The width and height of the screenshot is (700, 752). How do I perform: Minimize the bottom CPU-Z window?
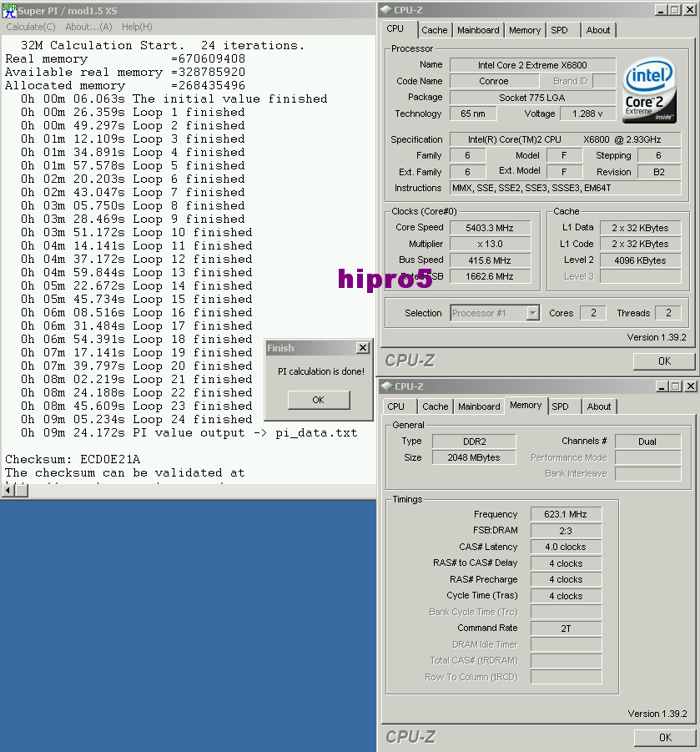tap(662, 386)
